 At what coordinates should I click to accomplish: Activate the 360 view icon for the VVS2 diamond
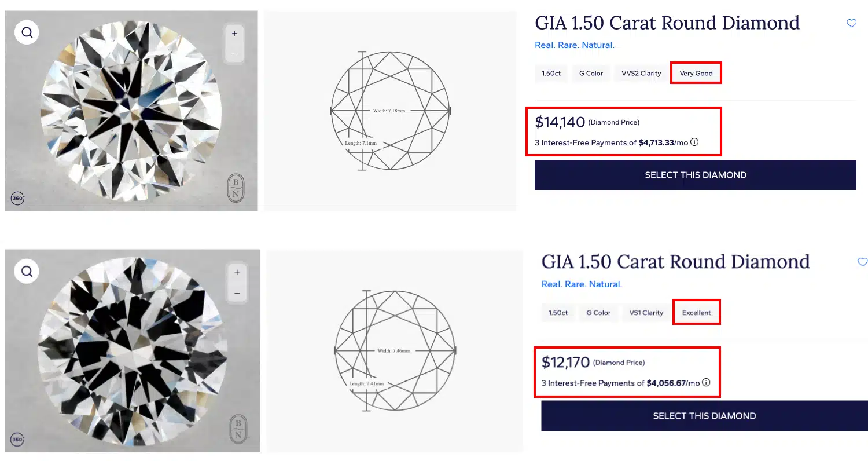click(x=17, y=198)
